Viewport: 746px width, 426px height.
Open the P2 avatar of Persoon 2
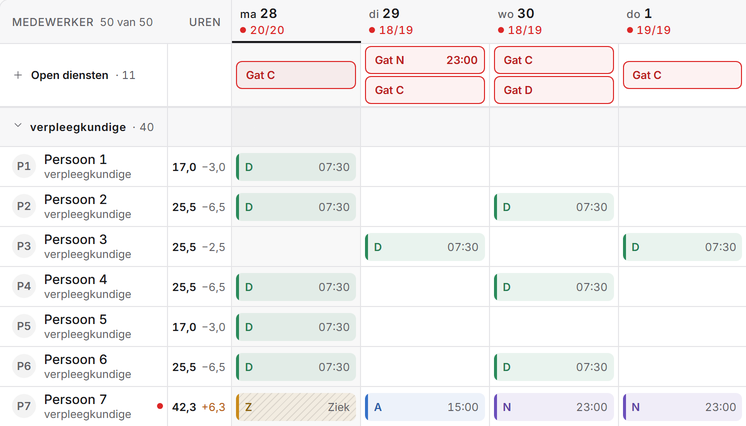[x=24, y=206]
